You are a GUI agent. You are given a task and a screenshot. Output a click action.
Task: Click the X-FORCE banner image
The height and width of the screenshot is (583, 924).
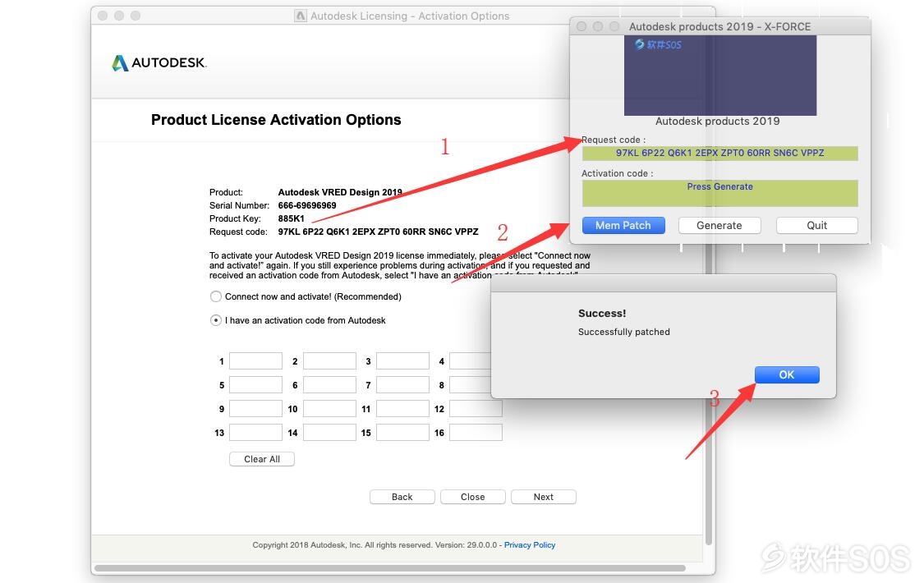click(x=720, y=76)
